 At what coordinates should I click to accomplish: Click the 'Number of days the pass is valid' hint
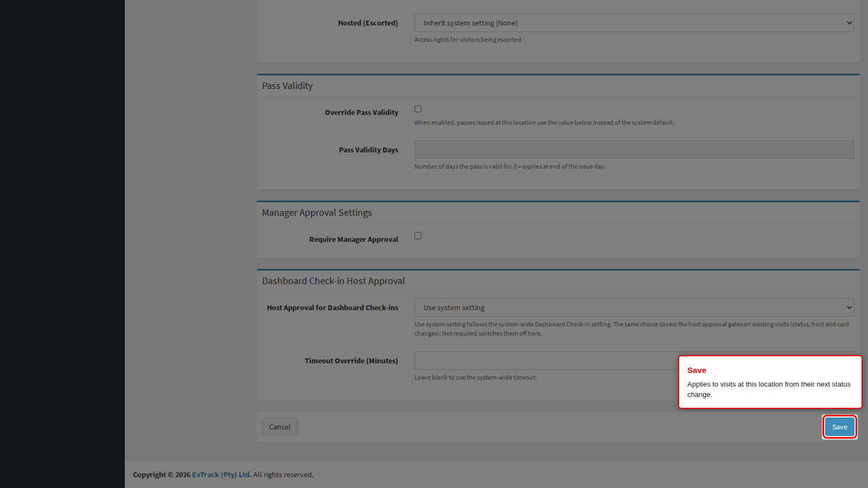click(x=510, y=166)
